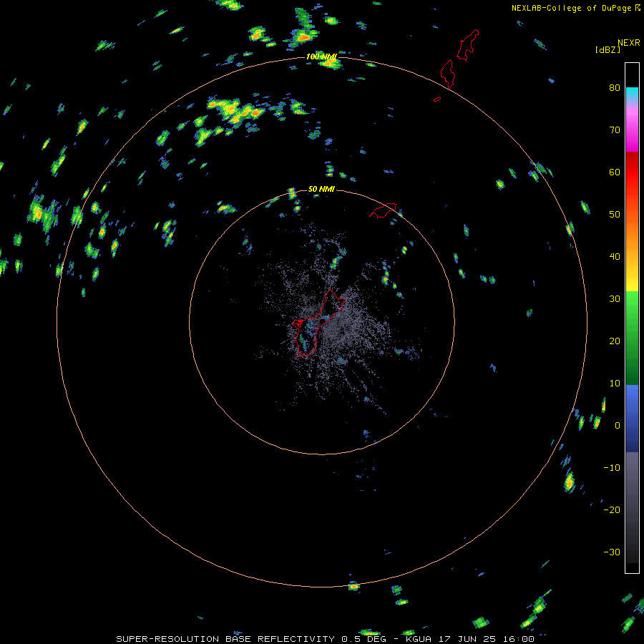This screenshot has height=644, width=644.
Task: Click the Rota island outline near 50 NMI ring
Action: [x=384, y=210]
